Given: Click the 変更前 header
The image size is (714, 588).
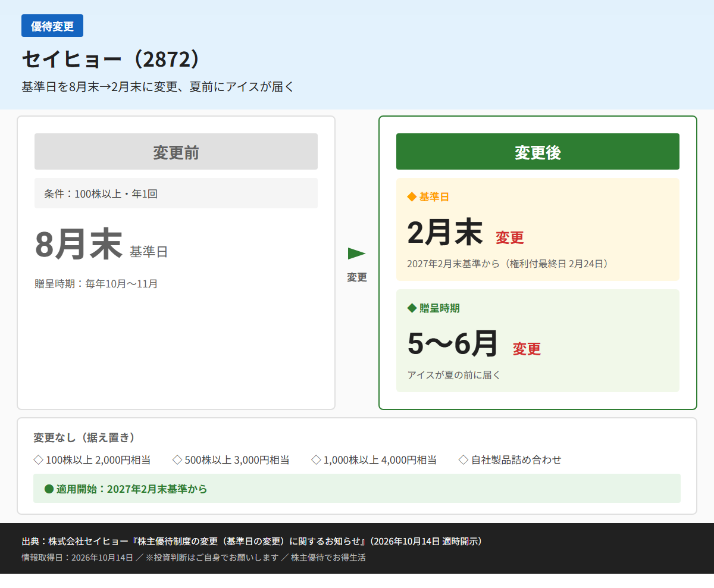Looking at the screenshot, I should click(x=176, y=152).
